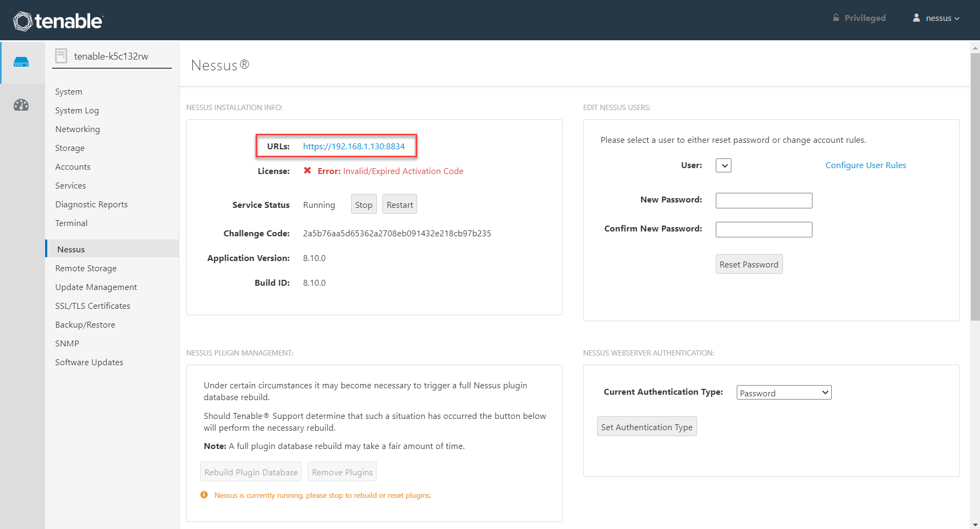Go to Services in the sidebar
Viewport: 980px width, 529px height.
tap(70, 186)
